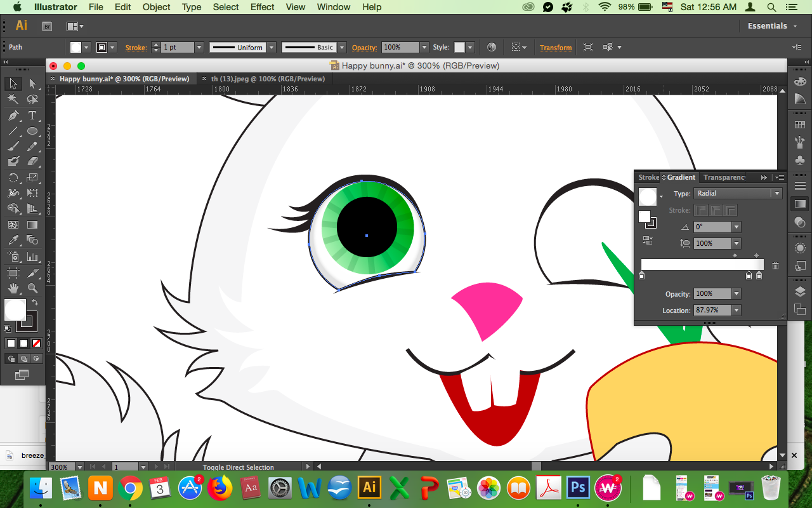This screenshot has width=812, height=508.
Task: Open gradient panel Opacity dropdown arrow
Action: pos(737,294)
